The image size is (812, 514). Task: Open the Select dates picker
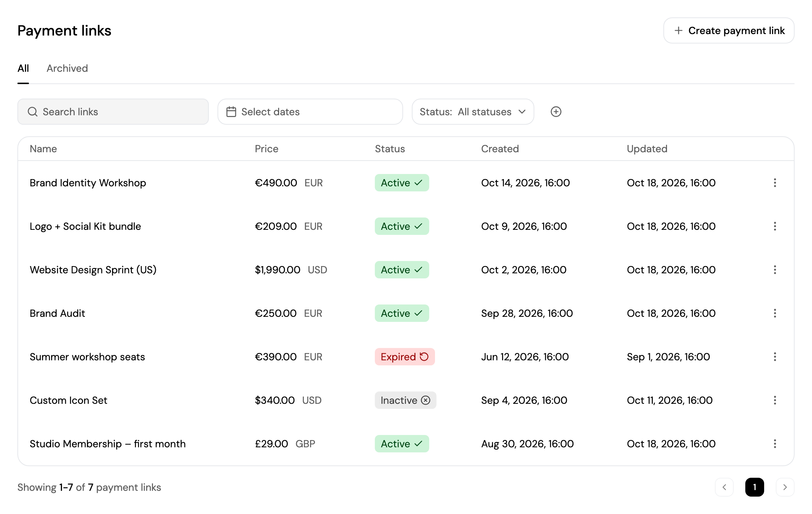[310, 112]
